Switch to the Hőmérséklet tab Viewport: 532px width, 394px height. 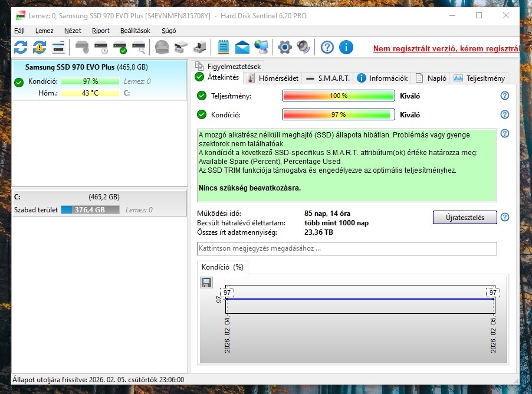click(x=273, y=78)
